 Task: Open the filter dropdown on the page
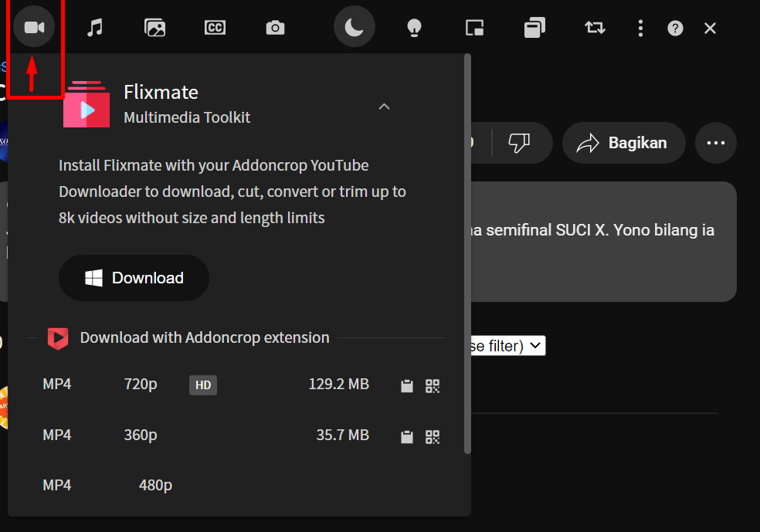pyautogui.click(x=508, y=346)
